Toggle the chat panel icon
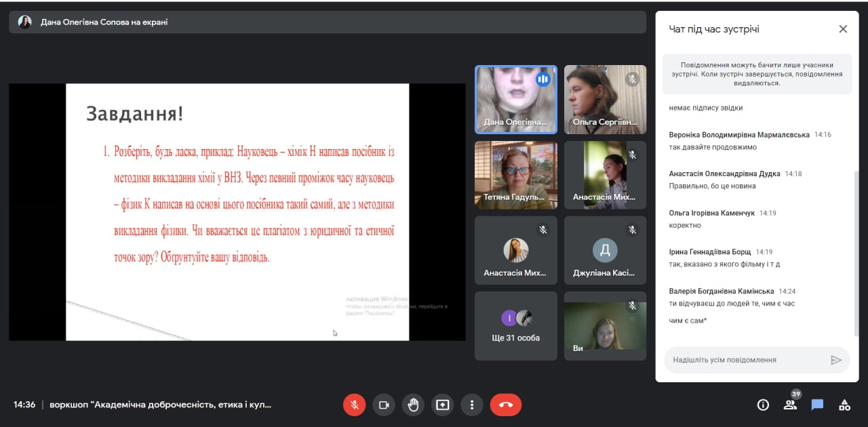 point(817,405)
